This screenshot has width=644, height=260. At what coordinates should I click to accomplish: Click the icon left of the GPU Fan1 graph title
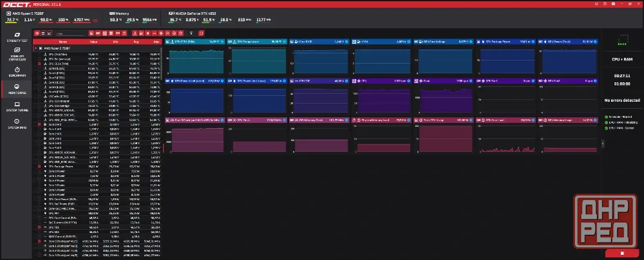[x=482, y=81]
